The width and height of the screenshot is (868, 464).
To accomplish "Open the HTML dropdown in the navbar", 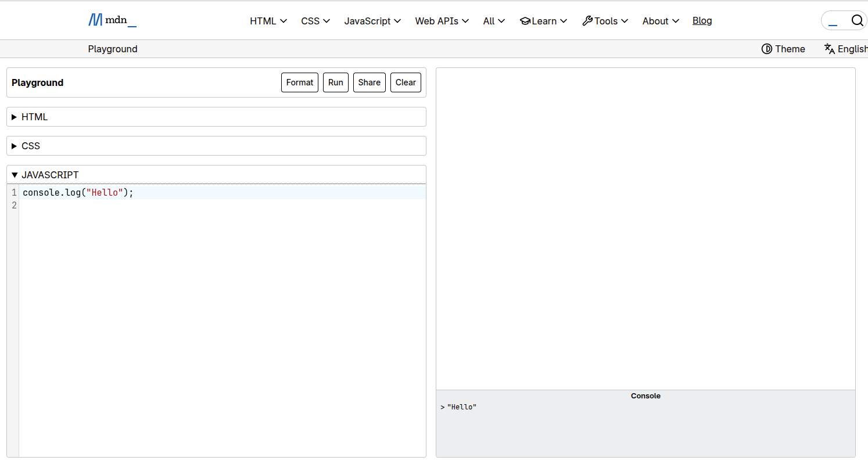I will (268, 21).
